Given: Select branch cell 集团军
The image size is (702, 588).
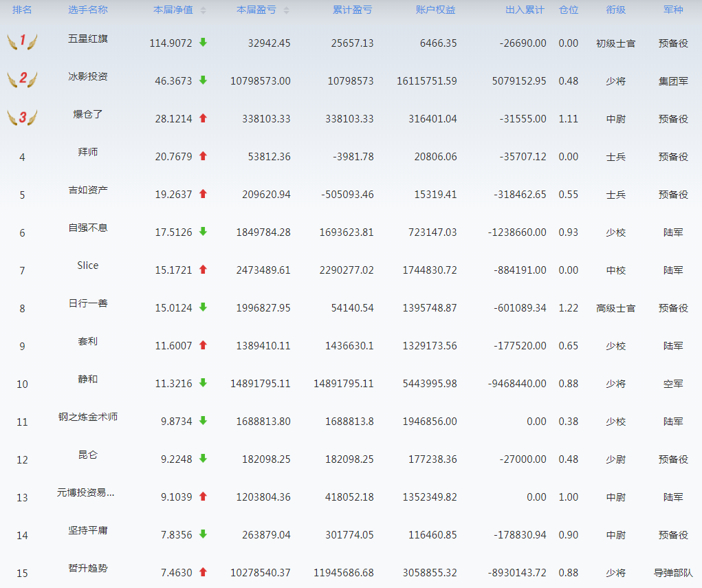Looking at the screenshot, I should point(673,81).
